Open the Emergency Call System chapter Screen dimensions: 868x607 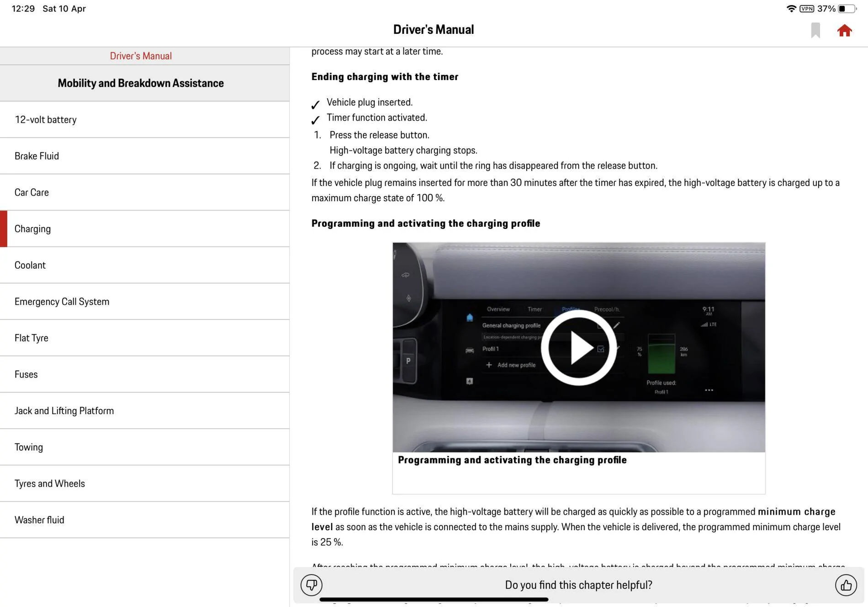(x=144, y=302)
